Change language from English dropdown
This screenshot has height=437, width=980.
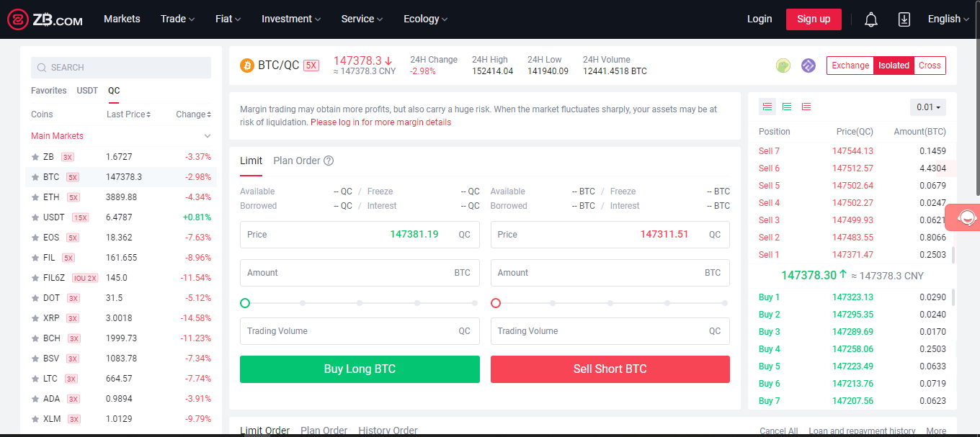click(948, 19)
